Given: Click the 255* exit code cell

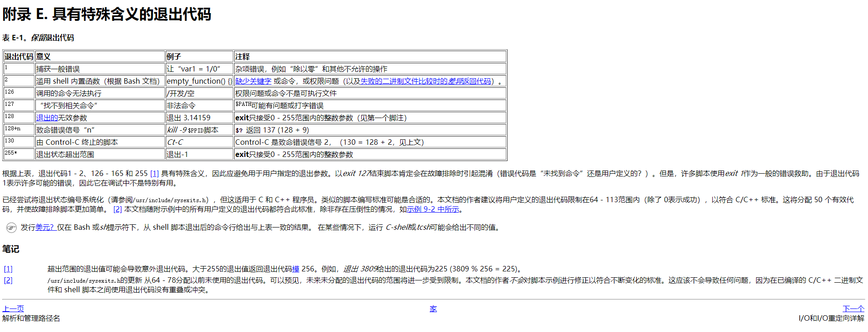Looking at the screenshot, I should point(19,154).
